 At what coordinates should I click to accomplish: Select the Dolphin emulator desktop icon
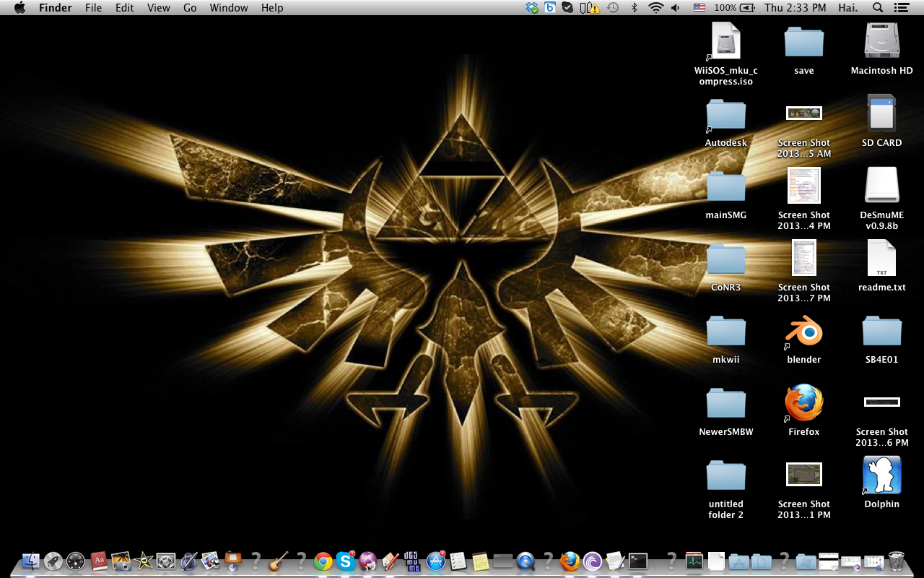[881, 475]
